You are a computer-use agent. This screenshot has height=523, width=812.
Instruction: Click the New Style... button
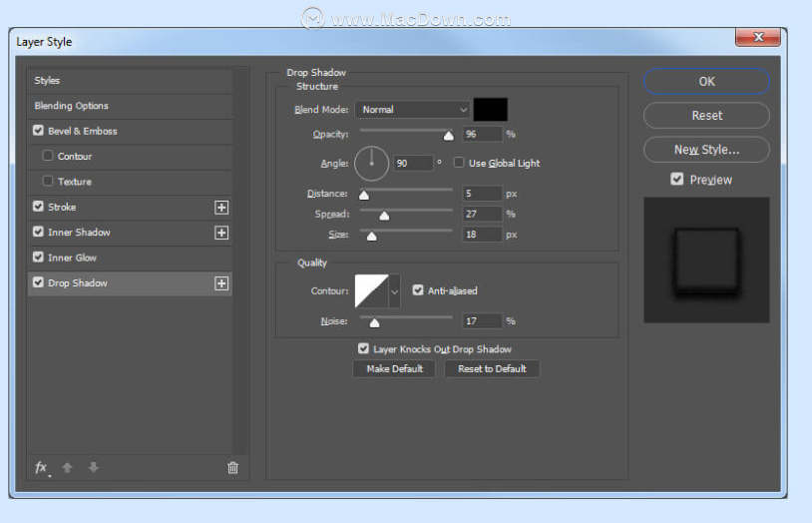[x=706, y=150]
